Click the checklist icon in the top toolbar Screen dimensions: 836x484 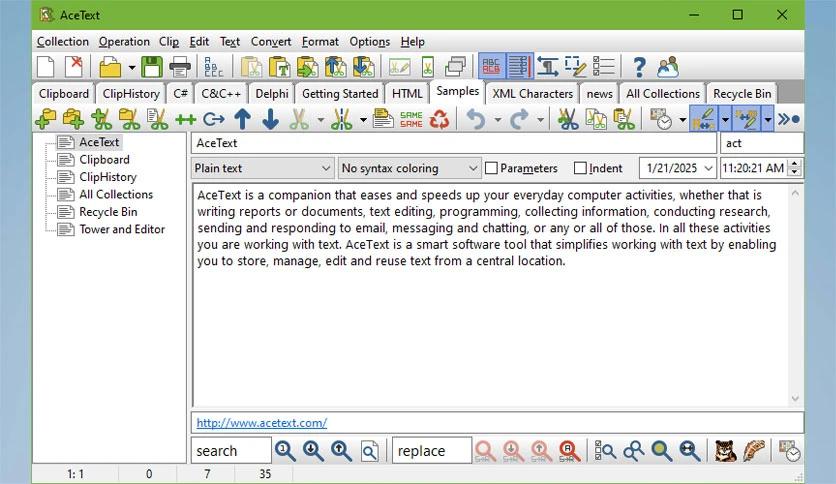[604, 67]
